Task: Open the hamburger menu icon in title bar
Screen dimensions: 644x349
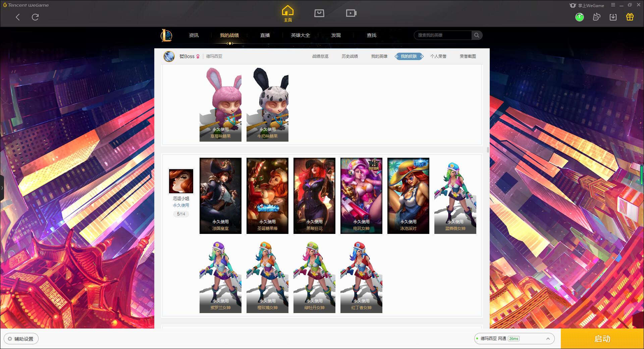Action: [613, 5]
